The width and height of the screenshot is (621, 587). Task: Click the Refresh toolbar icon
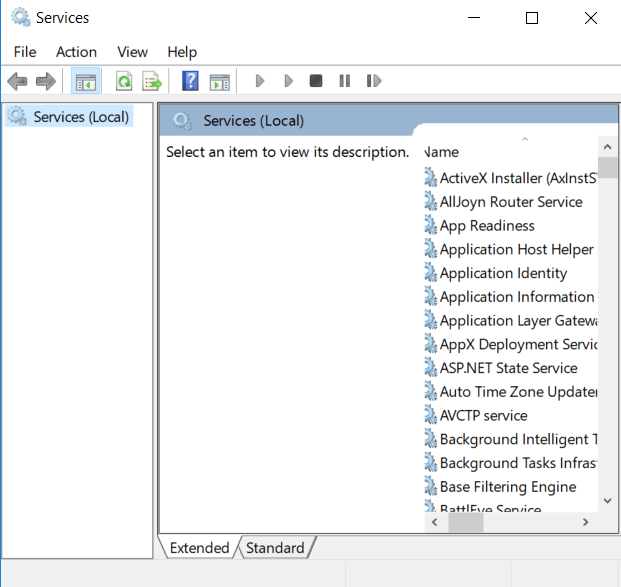[124, 81]
